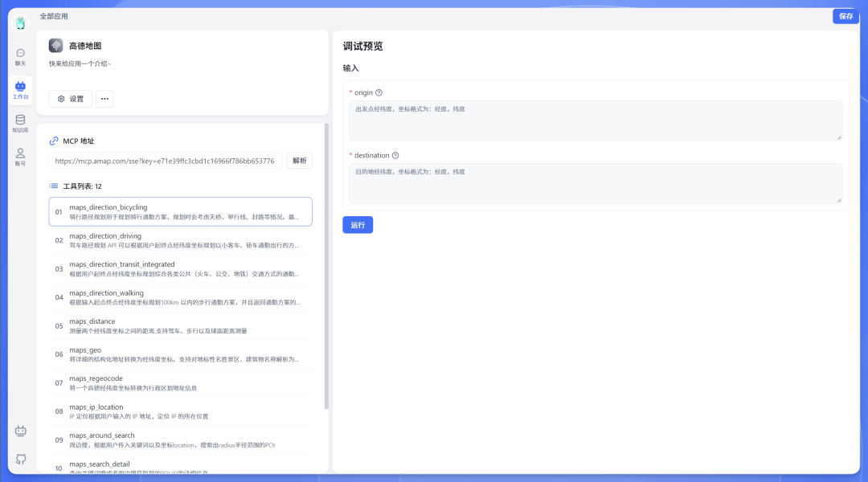
Task: Open the Chat (聊天) sidebar section
Action: [x=20, y=57]
